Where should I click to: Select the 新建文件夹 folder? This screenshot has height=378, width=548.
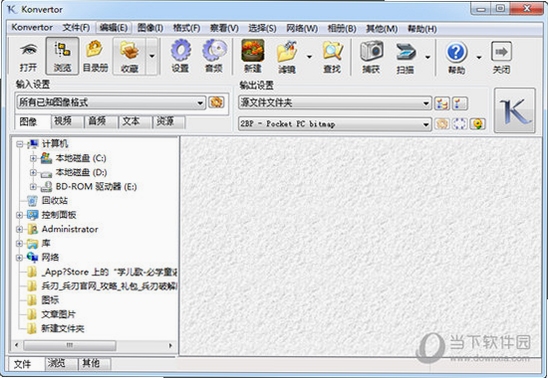click(63, 328)
